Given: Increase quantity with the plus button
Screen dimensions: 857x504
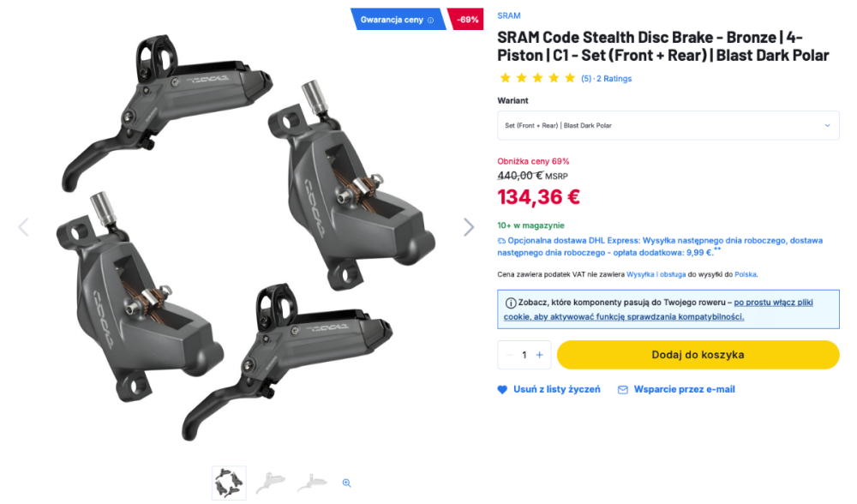Looking at the screenshot, I should pos(539,355).
